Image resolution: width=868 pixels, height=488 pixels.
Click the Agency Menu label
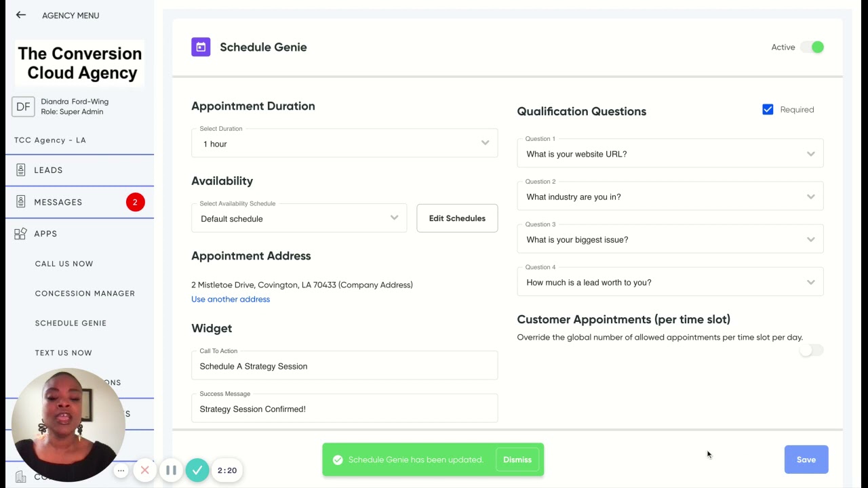pos(71,15)
